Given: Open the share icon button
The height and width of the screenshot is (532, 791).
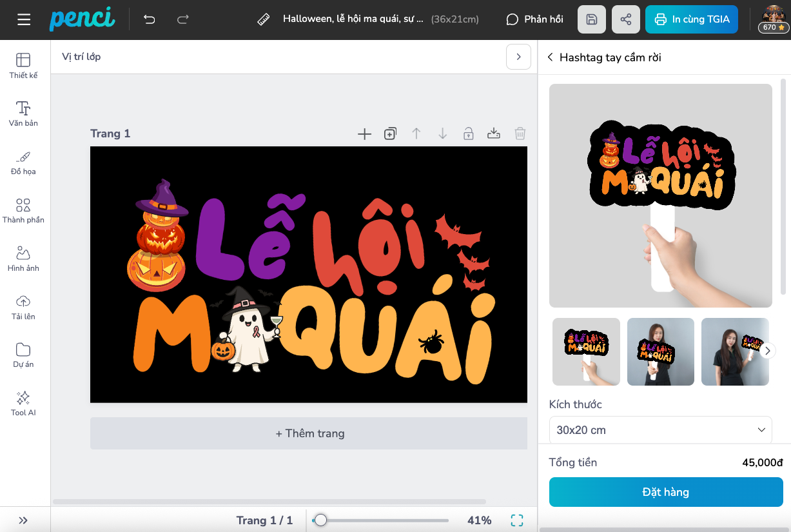Looking at the screenshot, I should [x=625, y=19].
